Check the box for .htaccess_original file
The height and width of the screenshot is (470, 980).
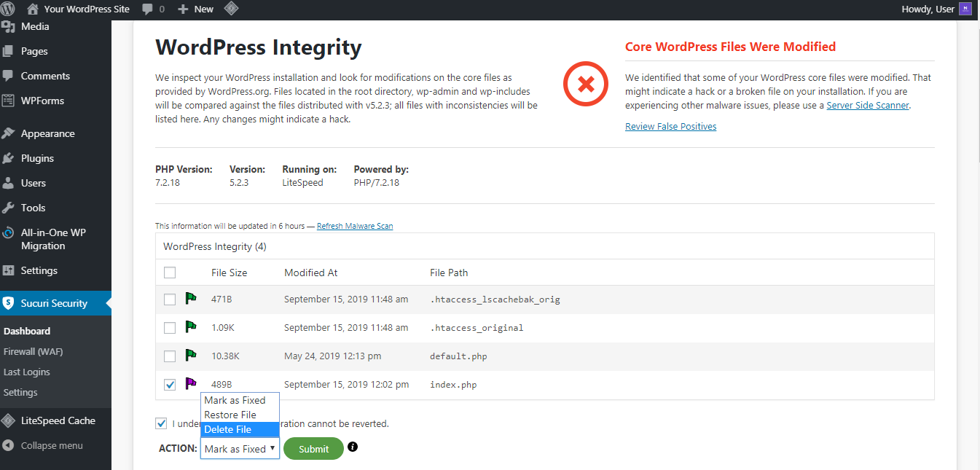(170, 328)
